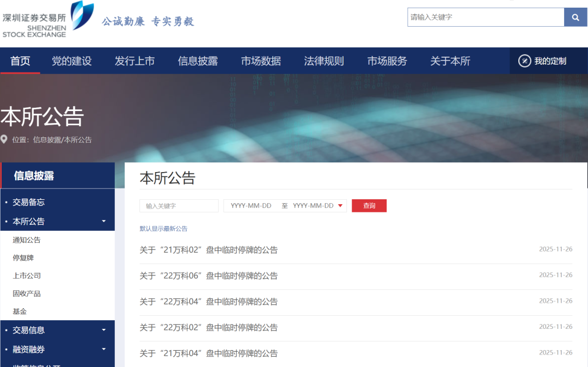
Task: Select the 法律规则 navigation item
Action: (324, 61)
